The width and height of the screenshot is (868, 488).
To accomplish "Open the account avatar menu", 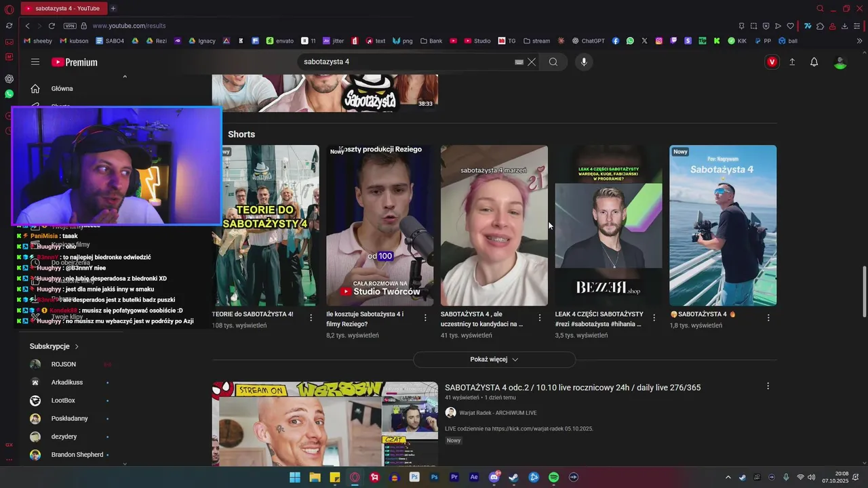I will (x=840, y=62).
